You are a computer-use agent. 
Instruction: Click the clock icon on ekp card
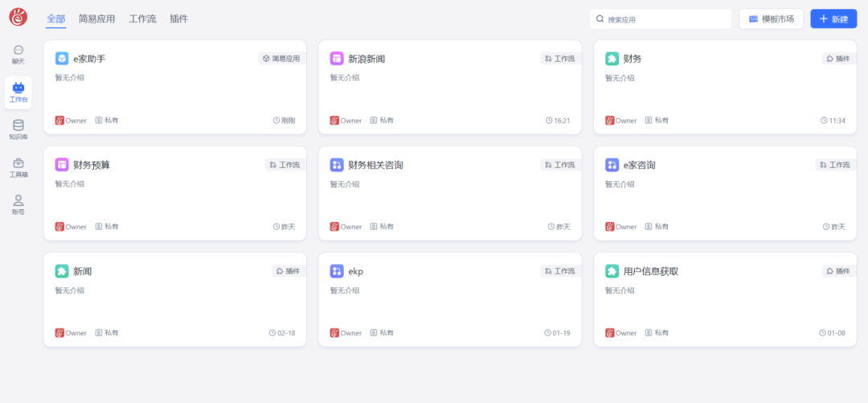(x=548, y=333)
